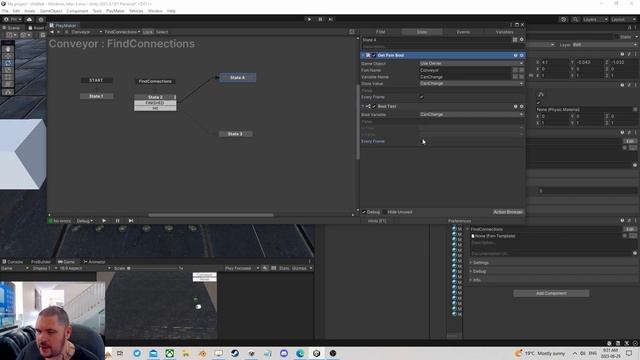
Task: Toggle the Debug checkbox in PlayMaker footer
Action: tap(364, 212)
